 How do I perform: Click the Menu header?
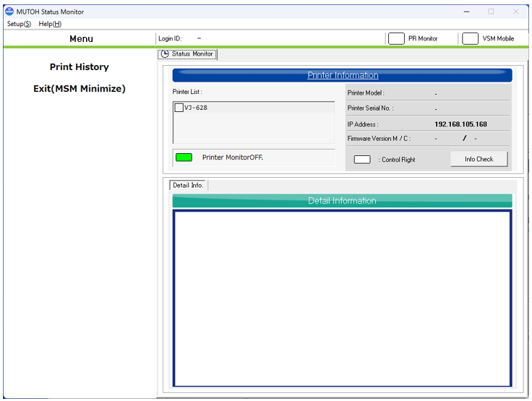click(81, 39)
